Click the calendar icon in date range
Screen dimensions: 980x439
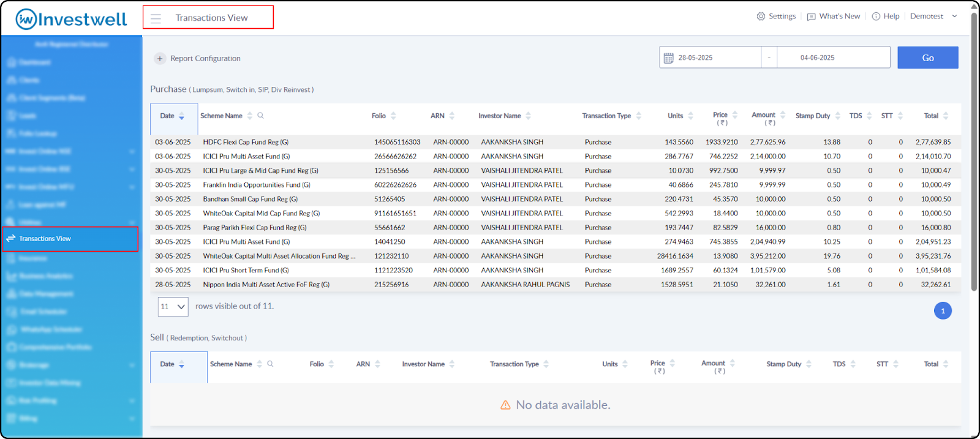click(669, 58)
